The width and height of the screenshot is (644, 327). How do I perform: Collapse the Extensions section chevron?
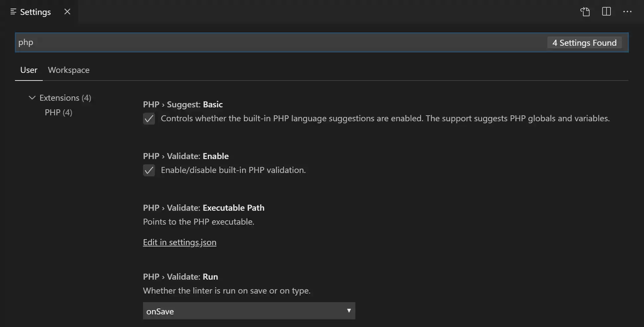pos(32,97)
